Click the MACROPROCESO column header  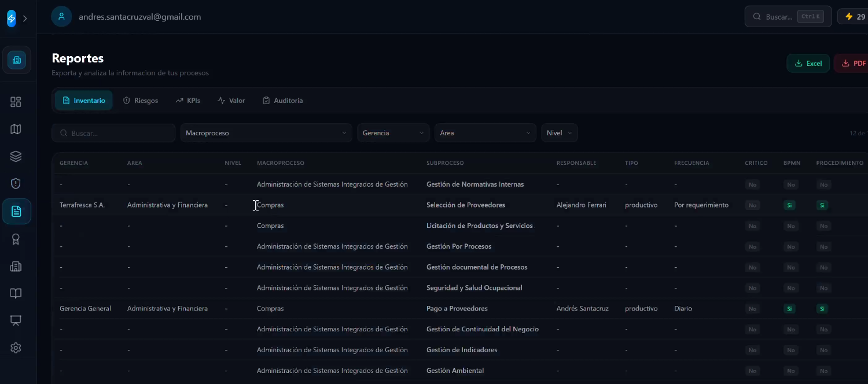281,163
